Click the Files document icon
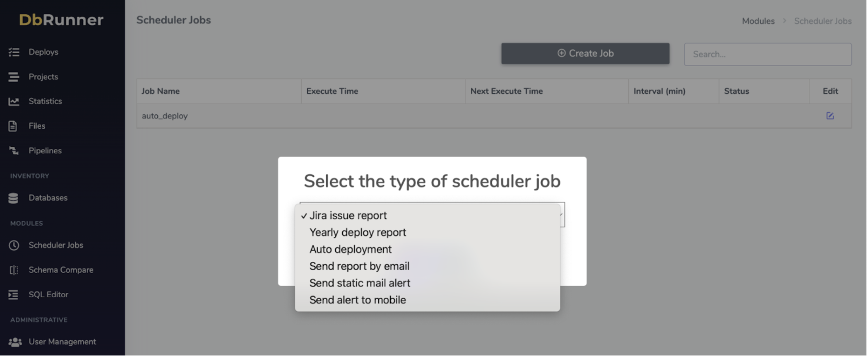 [x=13, y=126]
